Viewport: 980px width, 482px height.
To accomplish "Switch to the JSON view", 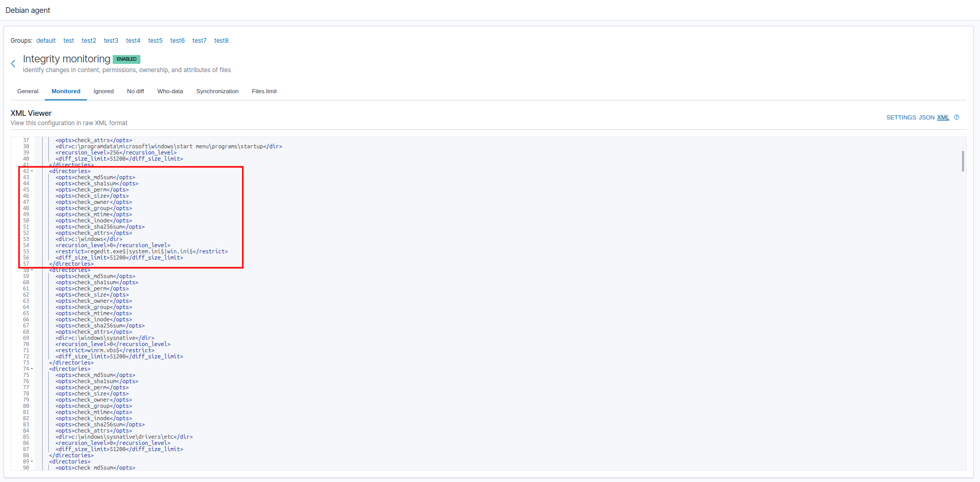I will tap(926, 117).
